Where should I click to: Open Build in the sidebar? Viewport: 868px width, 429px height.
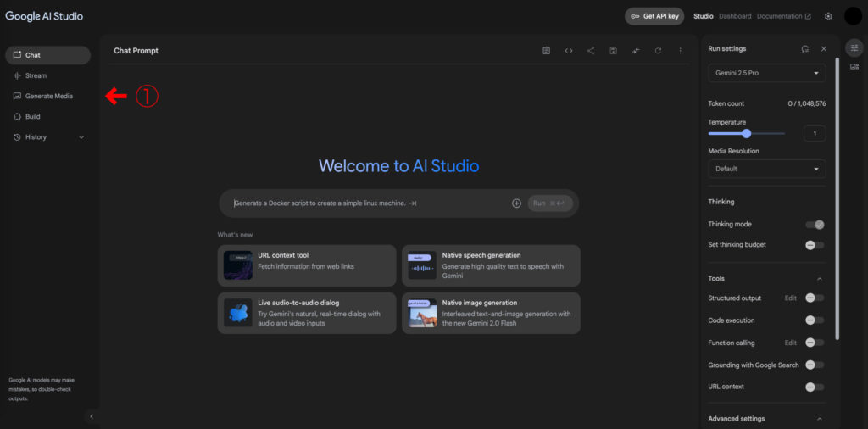coord(47,116)
